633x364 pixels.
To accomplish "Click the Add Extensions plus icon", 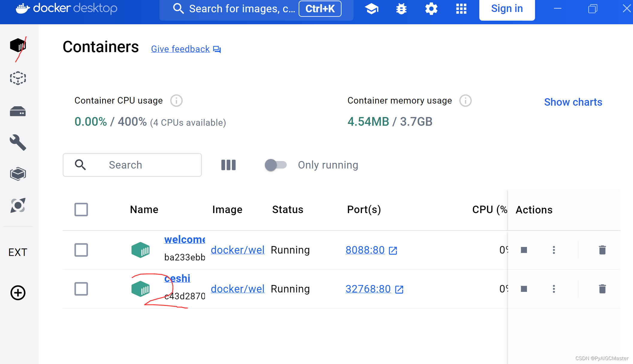I will coord(18,293).
